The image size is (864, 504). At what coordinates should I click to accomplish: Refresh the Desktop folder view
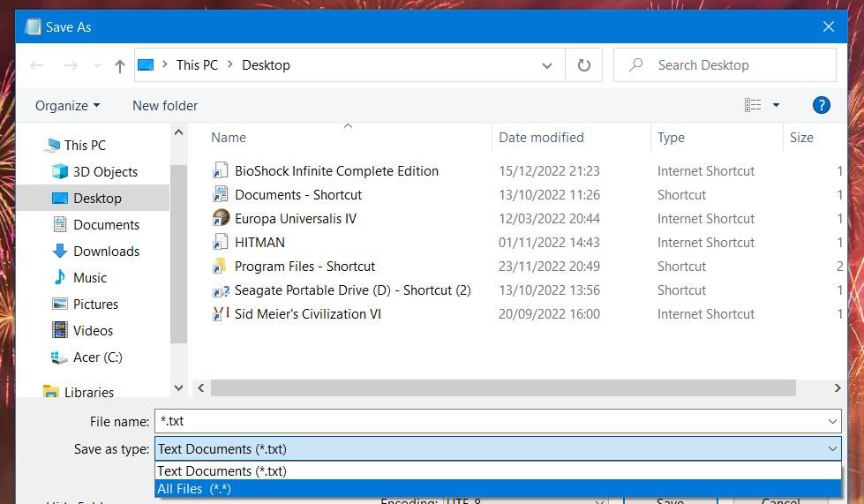[x=583, y=65]
